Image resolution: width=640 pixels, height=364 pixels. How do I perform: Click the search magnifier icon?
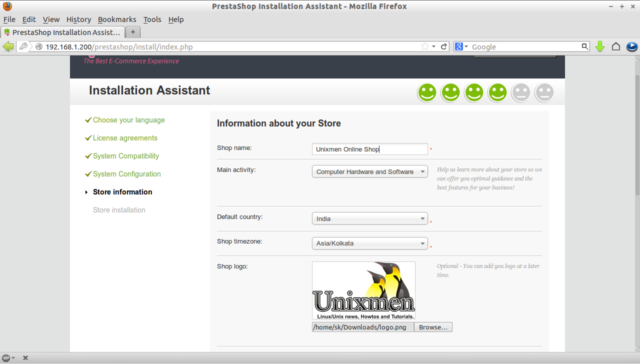[x=585, y=46]
